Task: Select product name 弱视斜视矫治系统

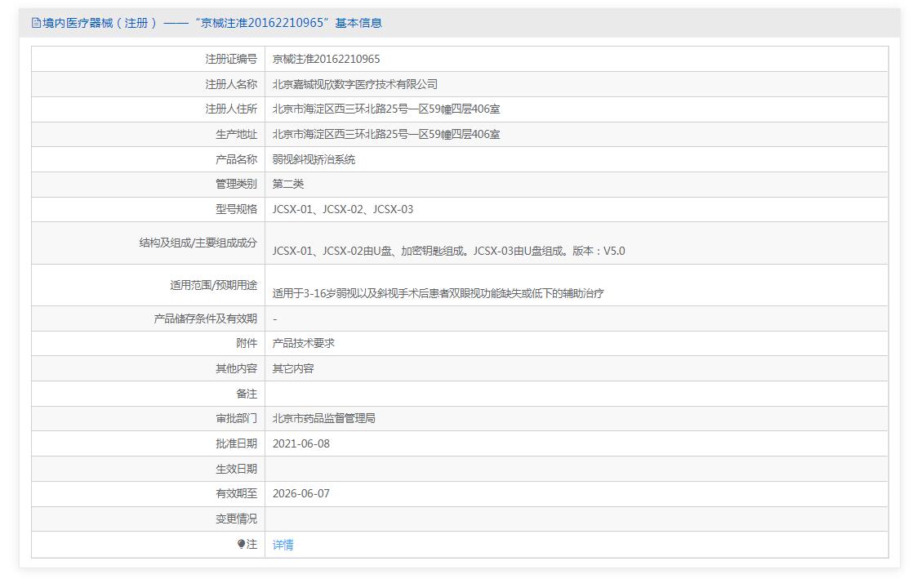Action: click(x=314, y=159)
